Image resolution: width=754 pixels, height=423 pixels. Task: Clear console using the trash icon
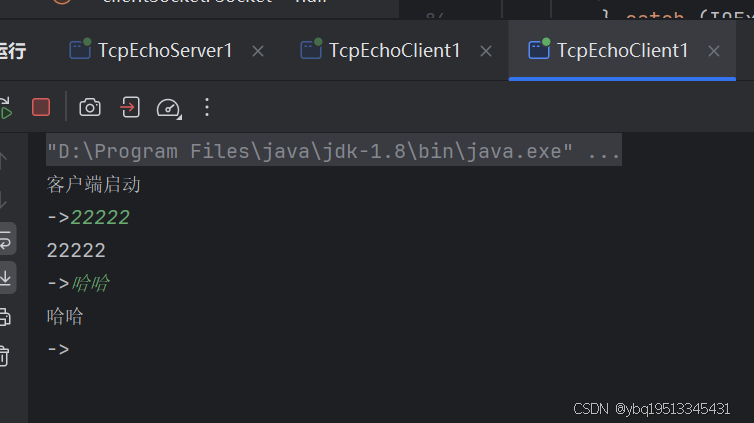[5, 355]
